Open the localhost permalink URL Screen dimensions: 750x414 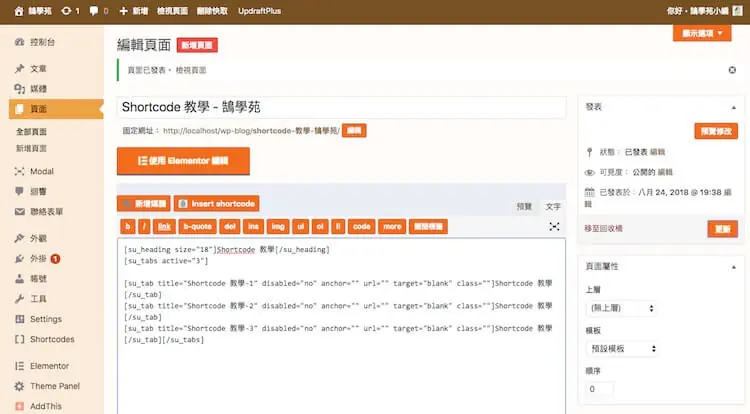coord(251,131)
